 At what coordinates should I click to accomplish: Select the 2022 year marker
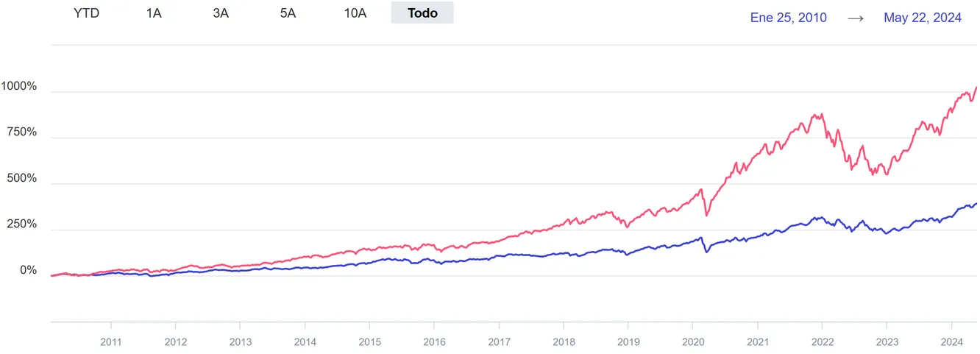click(x=822, y=341)
